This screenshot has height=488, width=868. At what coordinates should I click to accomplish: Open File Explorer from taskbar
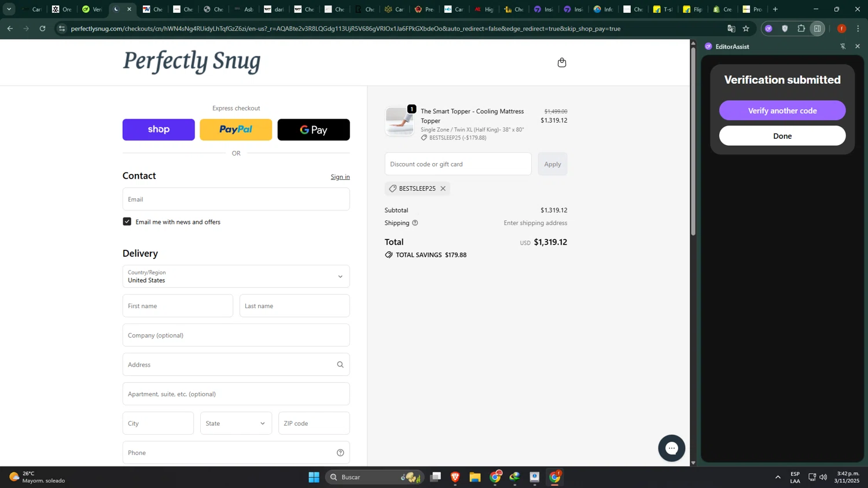tap(475, 477)
